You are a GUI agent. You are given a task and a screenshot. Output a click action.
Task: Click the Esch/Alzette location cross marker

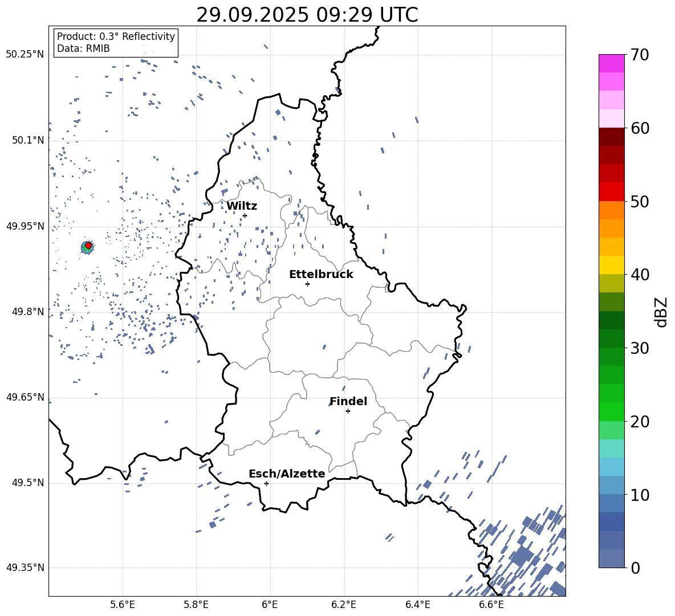[x=266, y=483]
